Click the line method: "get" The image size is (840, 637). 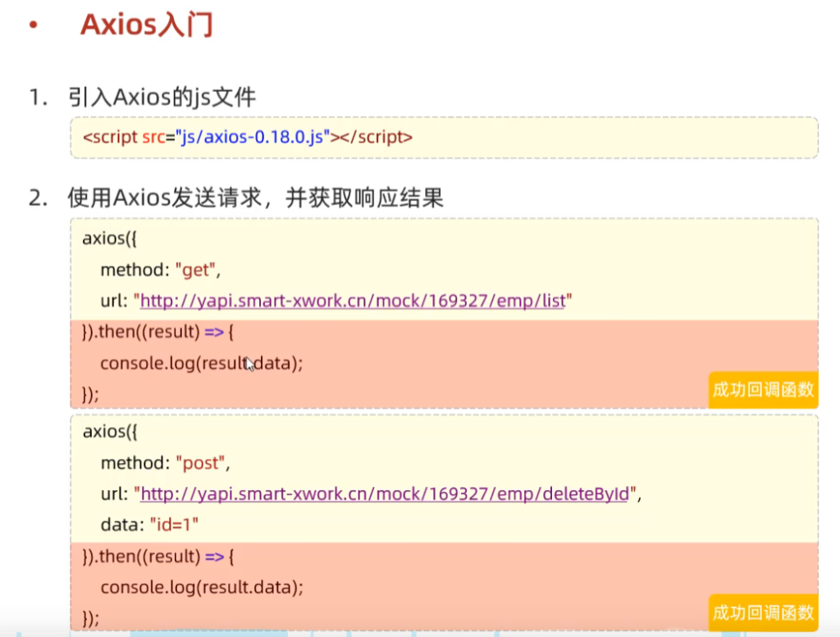161,270
